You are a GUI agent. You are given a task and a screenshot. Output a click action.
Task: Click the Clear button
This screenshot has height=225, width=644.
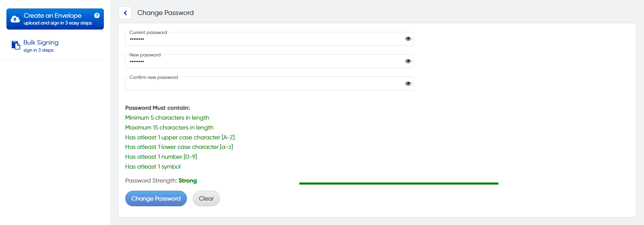coord(206,198)
